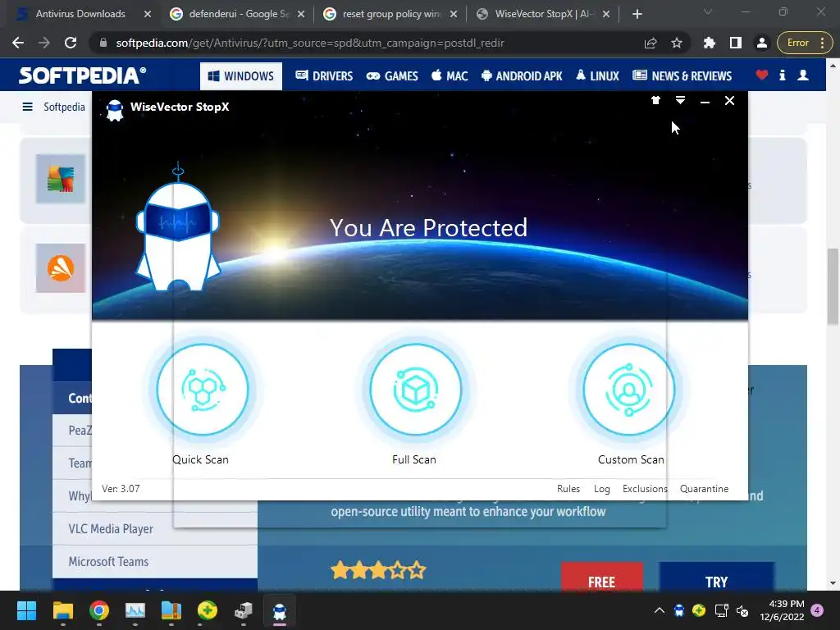Close the Antivirus Downloads tab
The height and width of the screenshot is (630, 840).
tap(148, 15)
